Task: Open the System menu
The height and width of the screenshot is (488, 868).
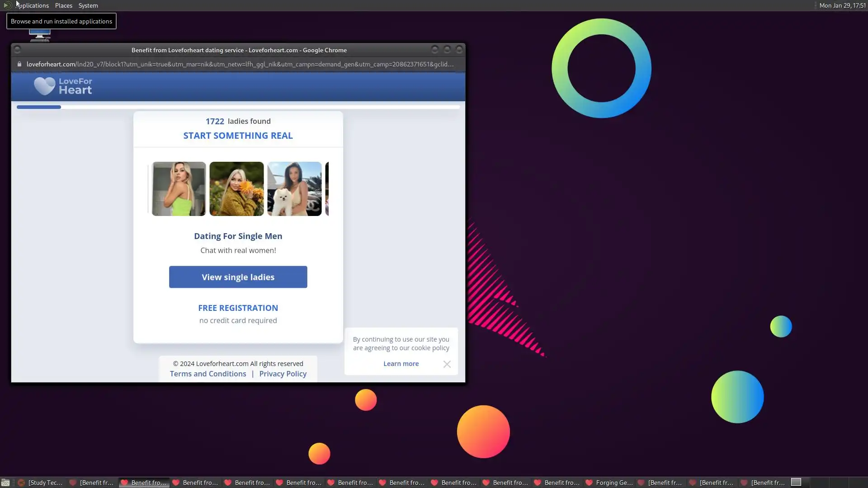Action: [88, 5]
